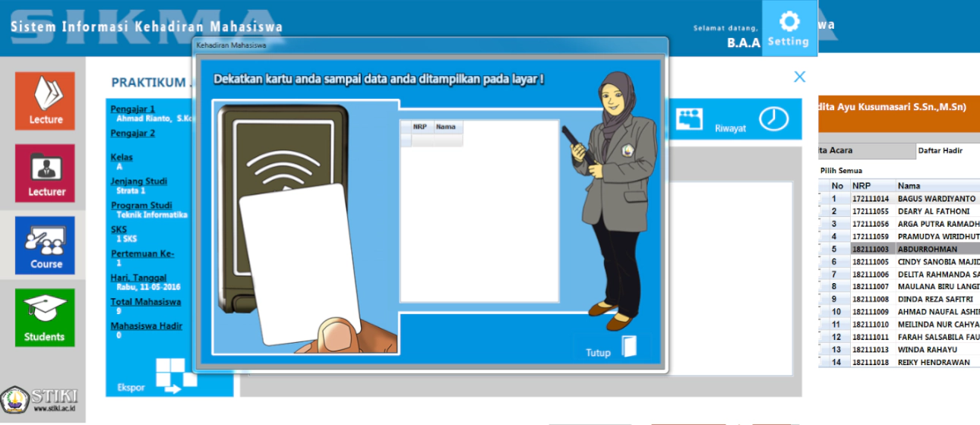Click NRP 172111059 cell
Image resolution: width=980 pixels, height=425 pixels.
pos(872,236)
